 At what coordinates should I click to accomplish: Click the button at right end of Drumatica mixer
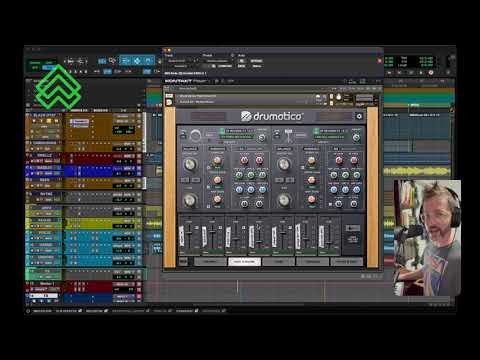pyautogui.click(x=352, y=228)
